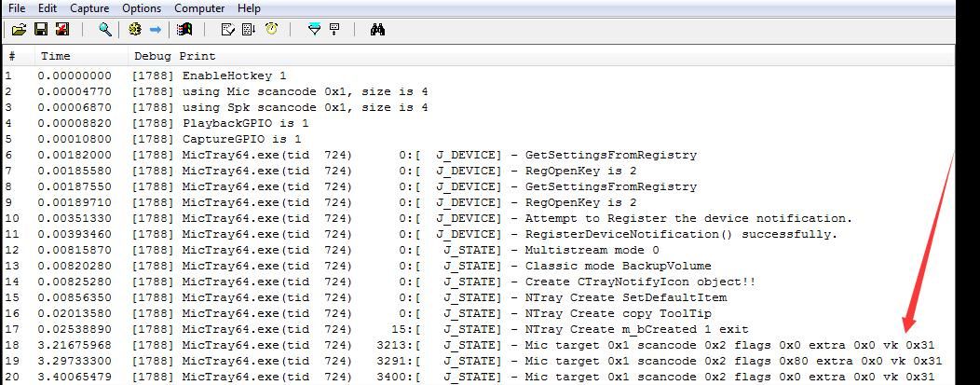Open a saved log file
Viewport: 980px width, 385px height.
tap(19, 30)
